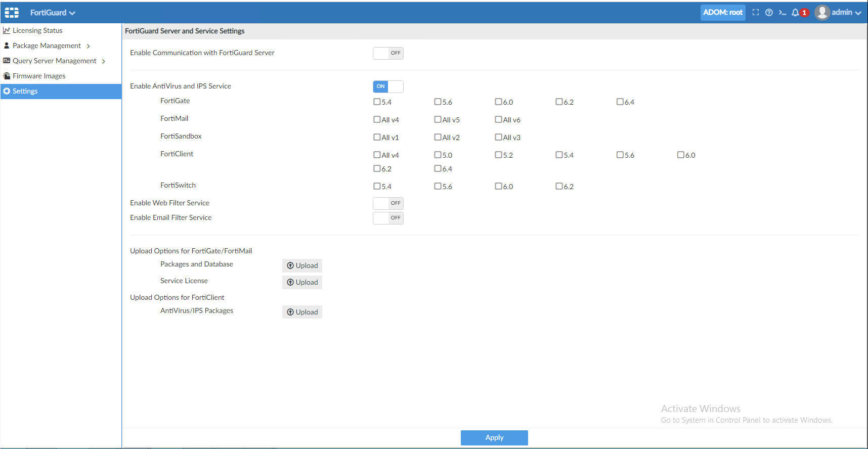
Task: Check FortiMail All v6
Action: [498, 119]
